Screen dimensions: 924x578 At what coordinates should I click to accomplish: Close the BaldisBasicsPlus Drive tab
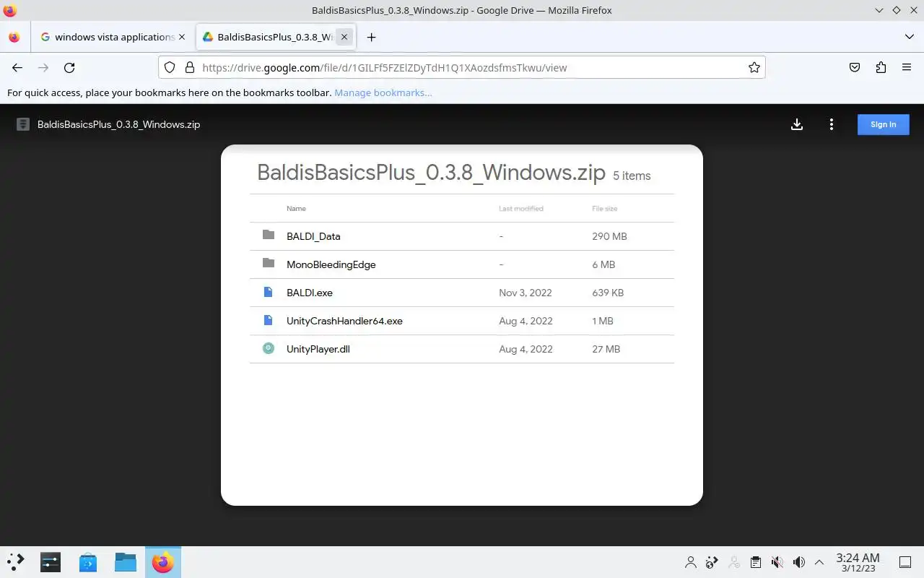click(x=344, y=37)
